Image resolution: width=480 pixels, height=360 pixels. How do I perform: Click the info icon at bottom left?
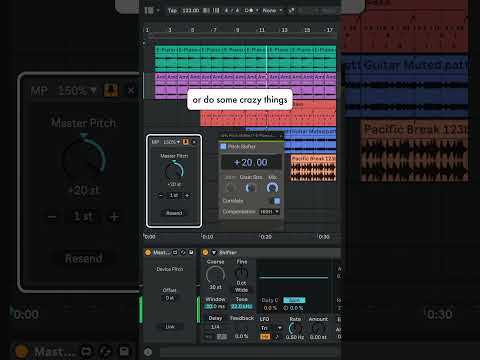pos(148,352)
